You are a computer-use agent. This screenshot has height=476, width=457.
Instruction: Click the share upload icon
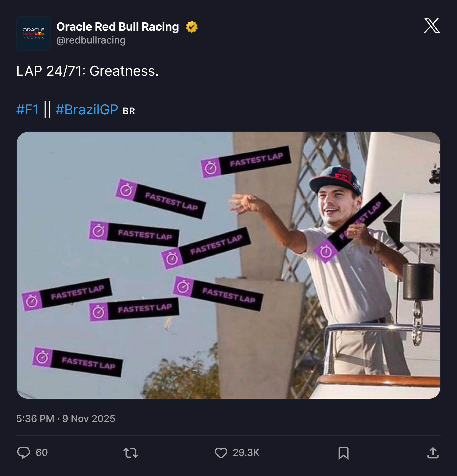(433, 453)
